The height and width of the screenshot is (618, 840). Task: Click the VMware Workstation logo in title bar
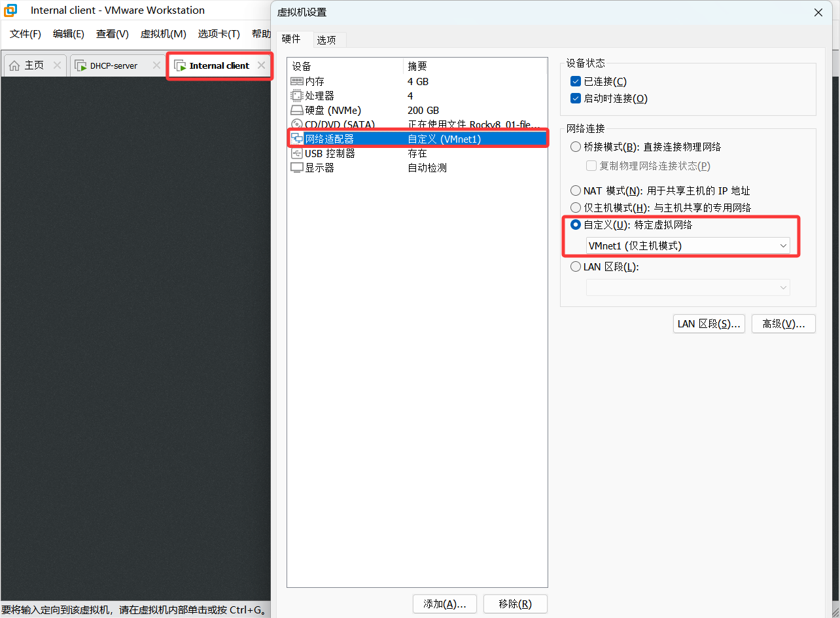coord(10,10)
